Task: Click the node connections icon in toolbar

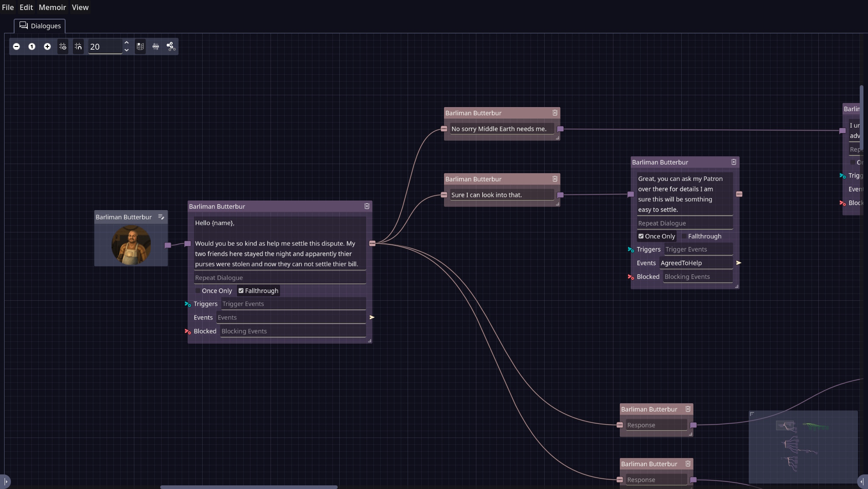Action: tap(171, 46)
